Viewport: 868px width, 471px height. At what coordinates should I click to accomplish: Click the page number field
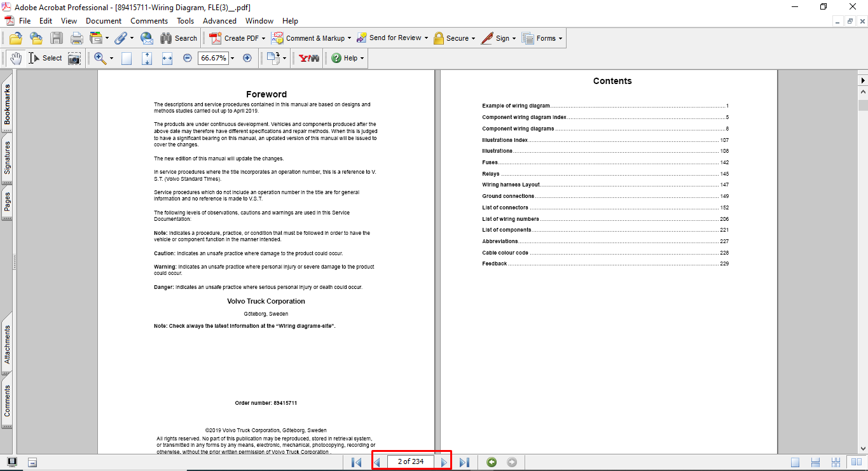click(410, 461)
